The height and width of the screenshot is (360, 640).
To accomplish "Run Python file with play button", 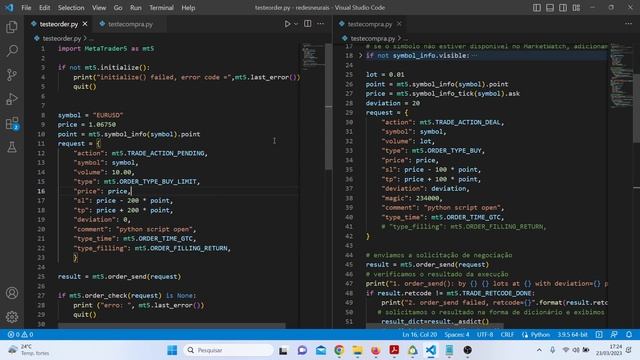I will click(287, 24).
